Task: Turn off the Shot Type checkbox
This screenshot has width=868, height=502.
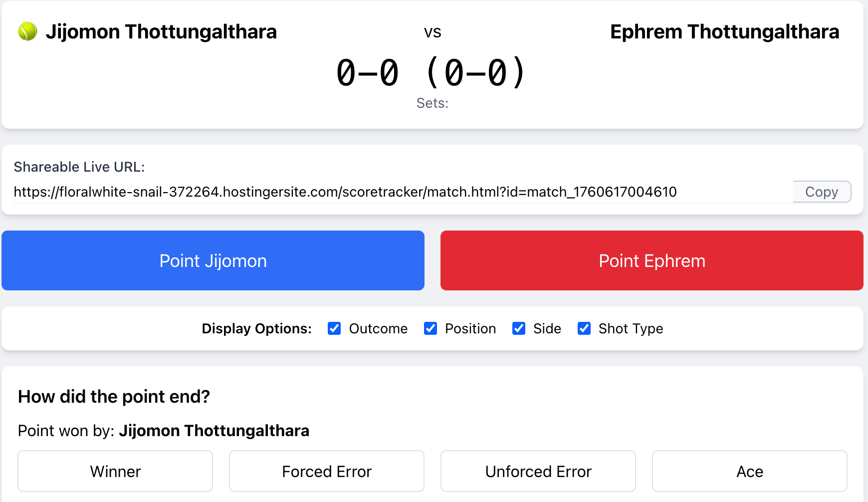Action: 584,328
